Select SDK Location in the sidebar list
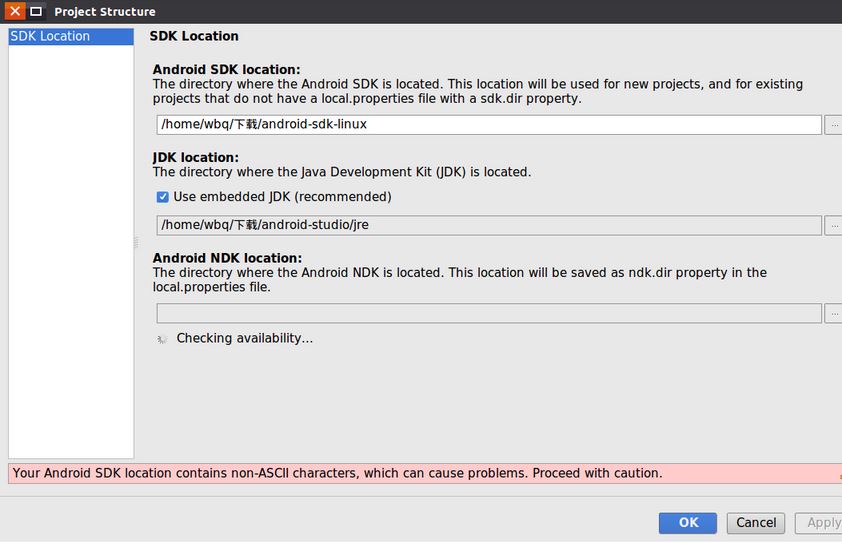842x542 pixels. point(71,37)
